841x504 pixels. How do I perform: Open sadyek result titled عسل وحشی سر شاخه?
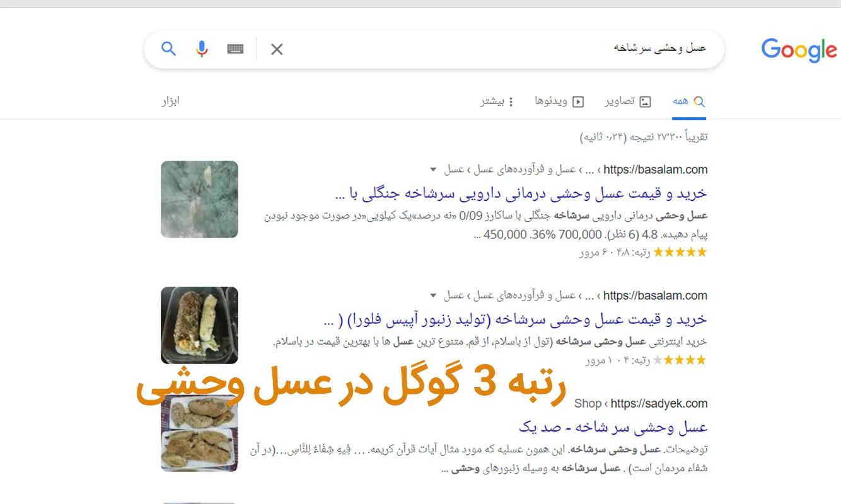click(x=613, y=427)
